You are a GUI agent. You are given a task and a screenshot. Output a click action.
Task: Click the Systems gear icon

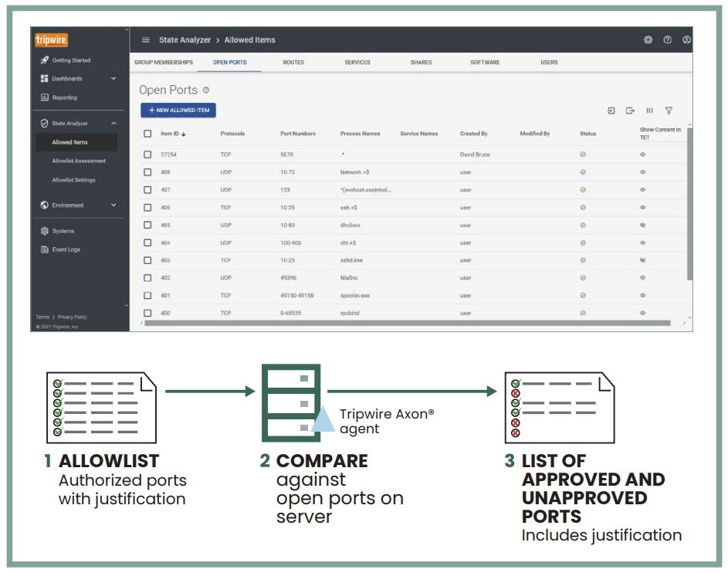coord(45,231)
